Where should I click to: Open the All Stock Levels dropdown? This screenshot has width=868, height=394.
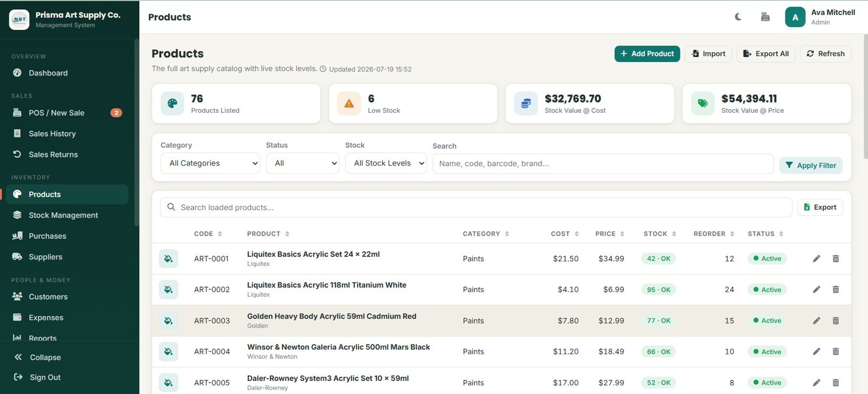[386, 163]
